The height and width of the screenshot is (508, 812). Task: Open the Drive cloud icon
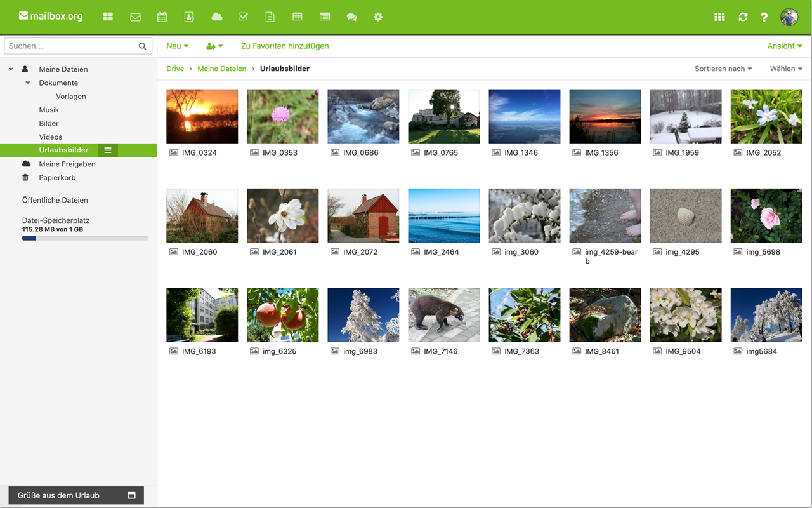tap(217, 17)
